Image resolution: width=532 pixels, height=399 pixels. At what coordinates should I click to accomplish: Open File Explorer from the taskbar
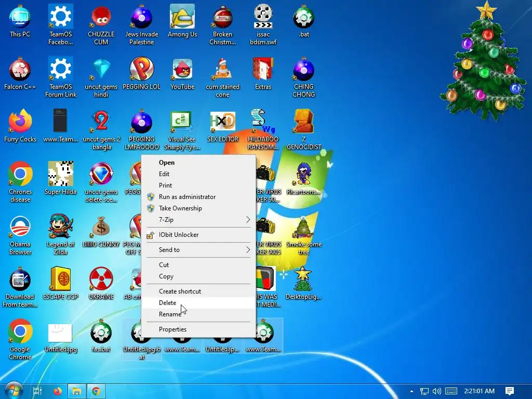(77, 391)
